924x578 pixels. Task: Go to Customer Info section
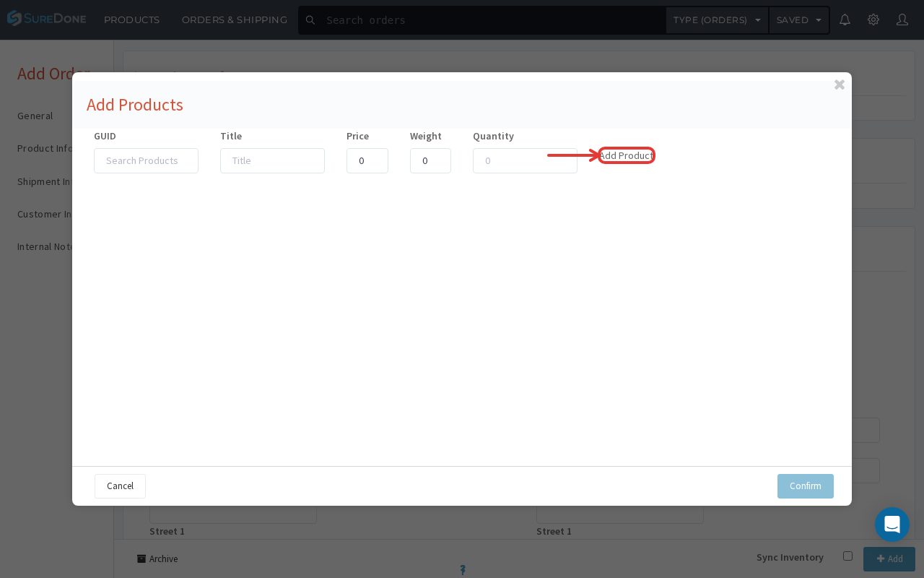click(x=45, y=214)
